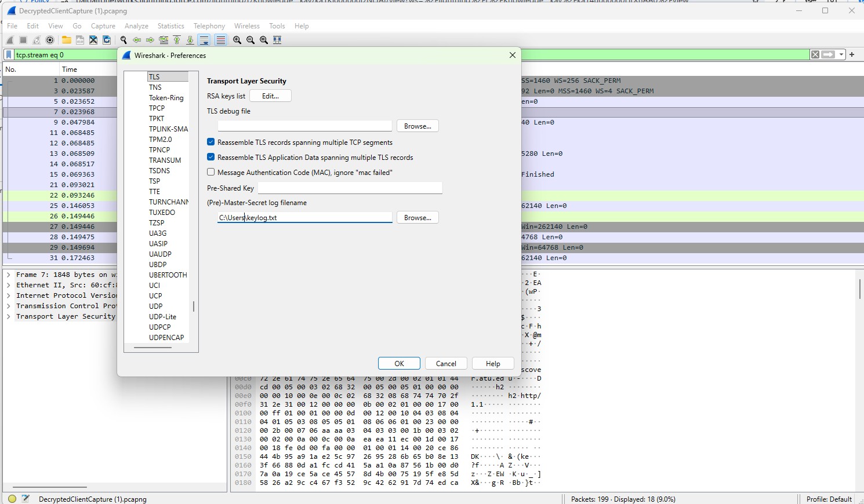Expand the Transport Layer Security tree item
Image resolution: width=864 pixels, height=504 pixels.
[x=8, y=316]
